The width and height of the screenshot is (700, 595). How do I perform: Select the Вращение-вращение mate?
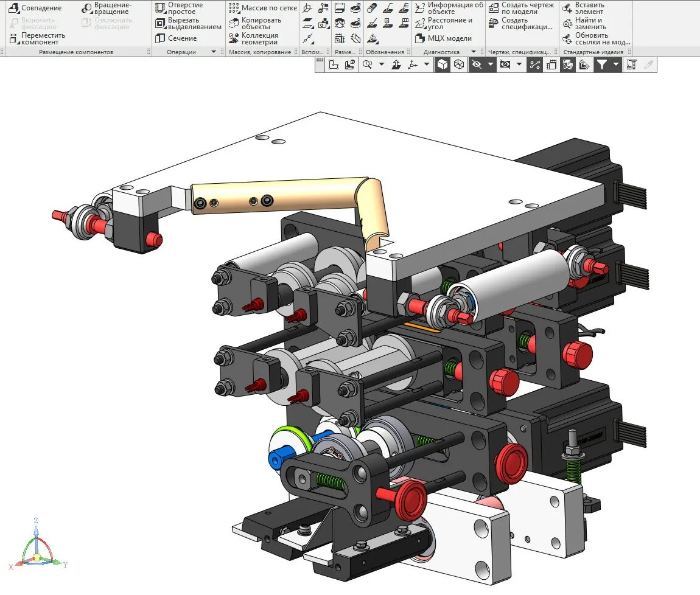point(107,8)
